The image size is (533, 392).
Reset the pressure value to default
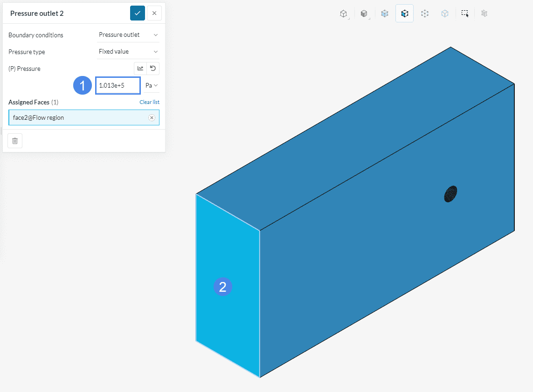coord(152,69)
